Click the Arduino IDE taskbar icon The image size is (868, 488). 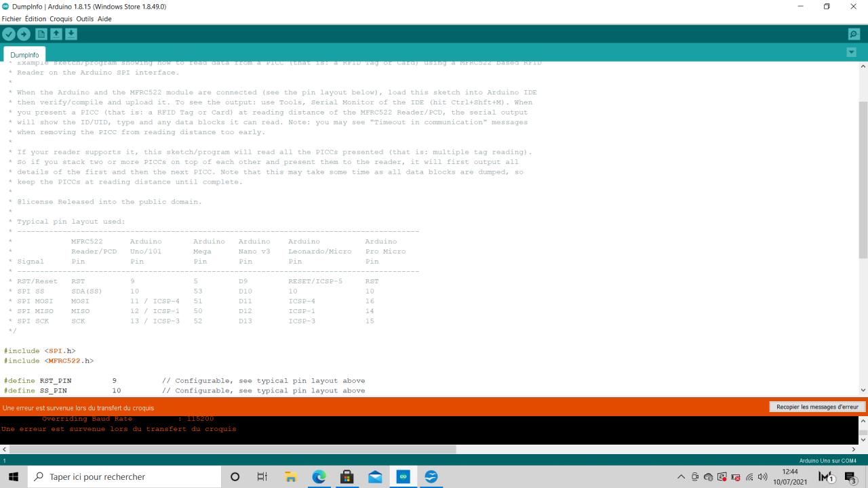pyautogui.click(x=403, y=477)
